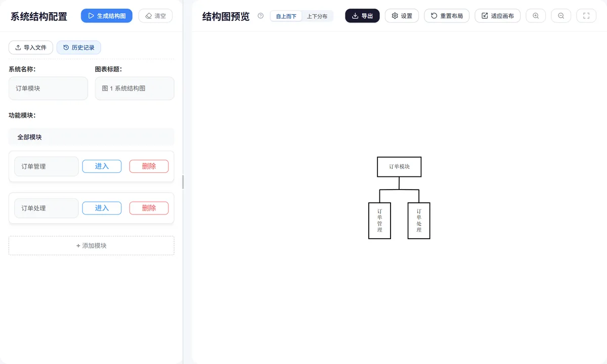This screenshot has height=364, width=607.
Task: Clear configuration with 清空 button
Action: point(155,16)
